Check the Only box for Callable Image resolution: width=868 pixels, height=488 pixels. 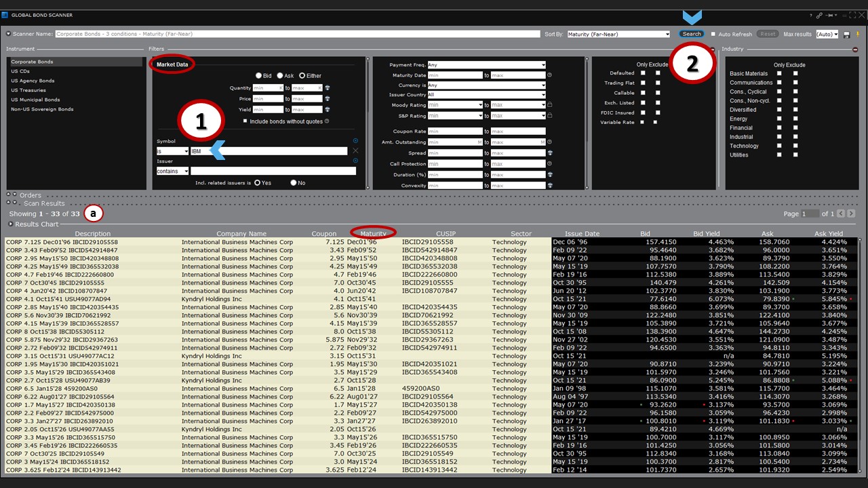pos(642,93)
